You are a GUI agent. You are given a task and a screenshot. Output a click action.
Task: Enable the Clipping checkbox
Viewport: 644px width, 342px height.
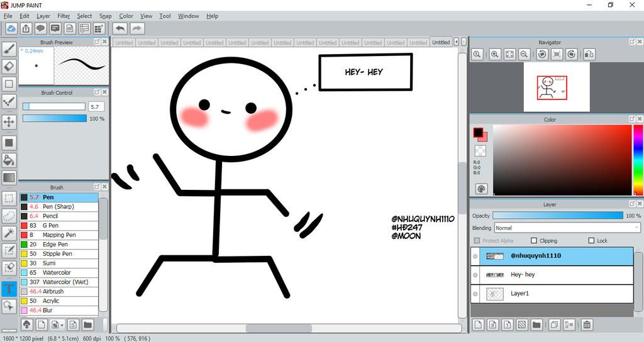coord(534,241)
